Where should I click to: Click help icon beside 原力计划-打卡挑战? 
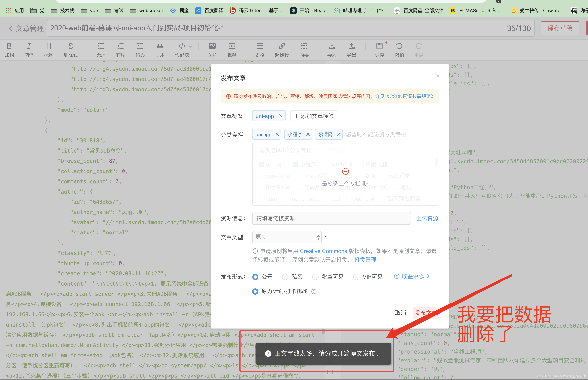click(314, 292)
